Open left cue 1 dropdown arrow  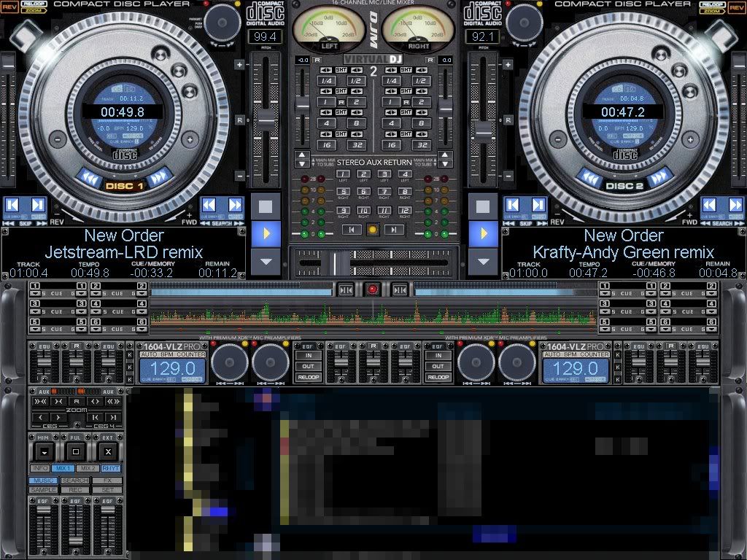34,293
